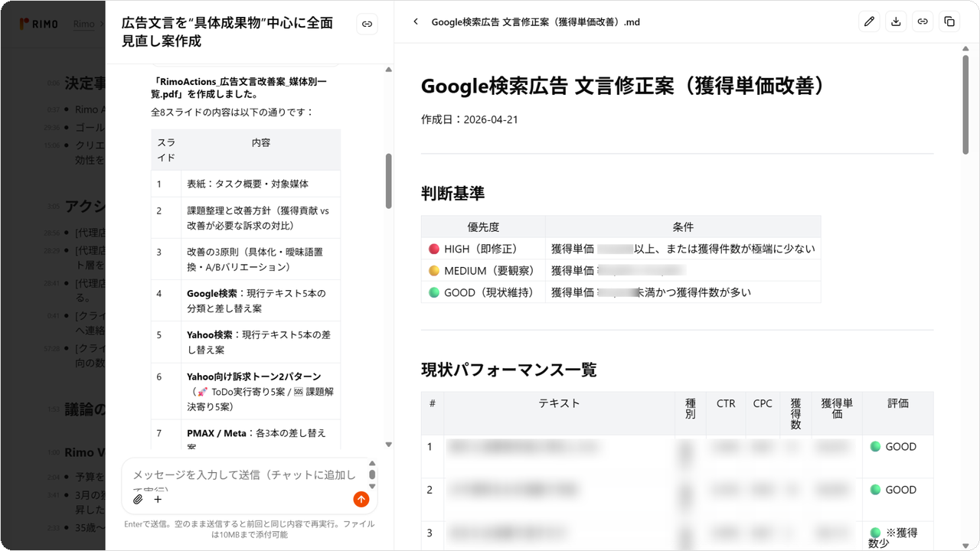Viewport: 980px width, 551px height.
Task: Click the GOOD rating in performance row 2
Action: (893, 490)
